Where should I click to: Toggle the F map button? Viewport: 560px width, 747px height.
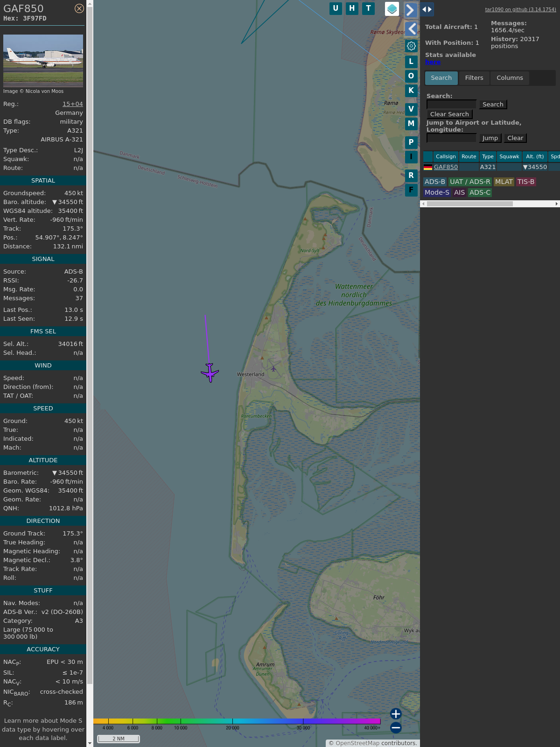411,190
